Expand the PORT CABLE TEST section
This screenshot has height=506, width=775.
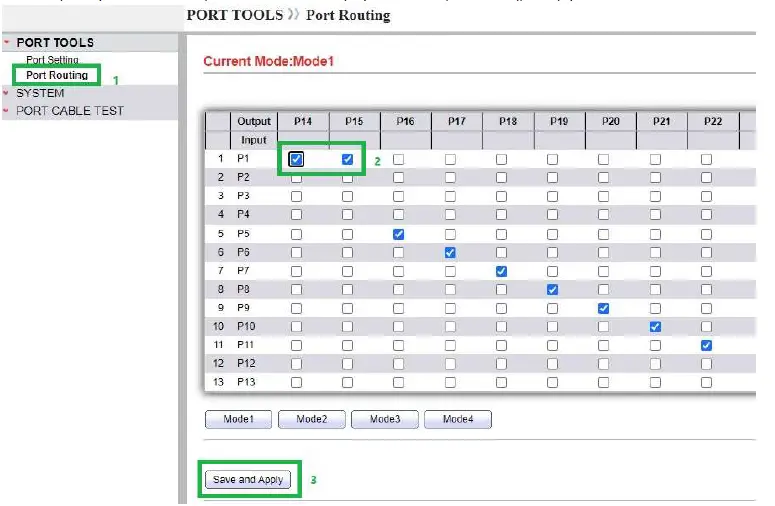coord(69,111)
